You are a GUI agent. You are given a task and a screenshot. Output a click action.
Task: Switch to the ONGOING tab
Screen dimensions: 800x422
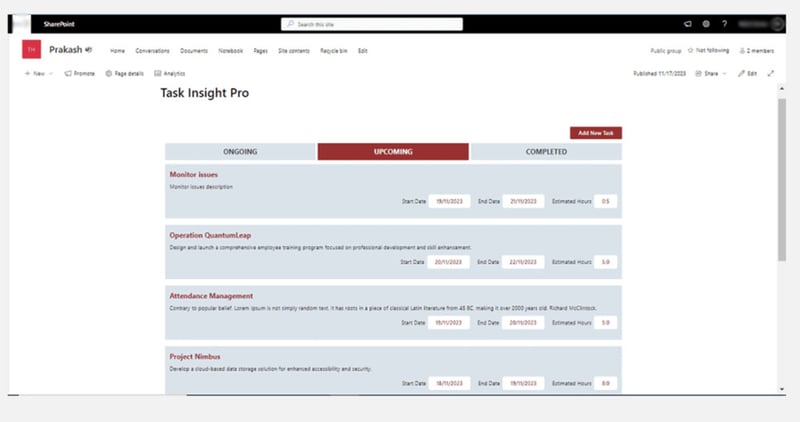tap(240, 152)
